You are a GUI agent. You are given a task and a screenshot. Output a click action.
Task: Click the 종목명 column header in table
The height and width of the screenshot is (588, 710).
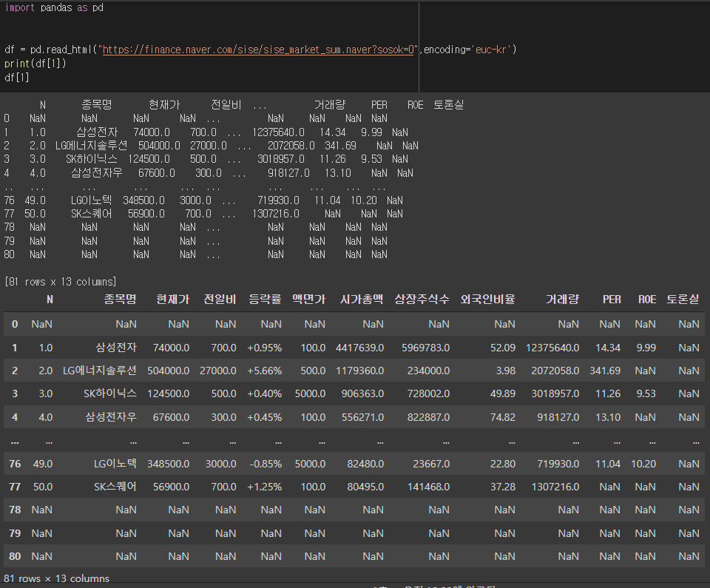(x=120, y=299)
